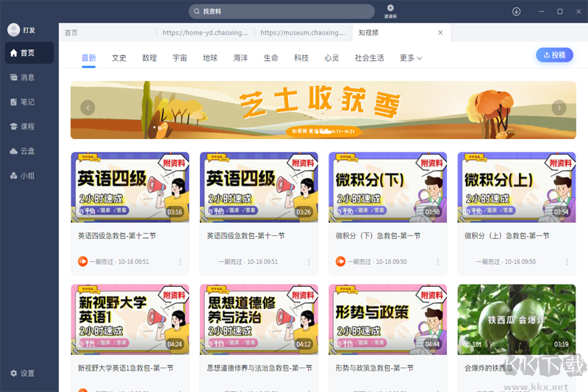Click the user avatar 打发
The image size is (588, 392).
tap(13, 29)
